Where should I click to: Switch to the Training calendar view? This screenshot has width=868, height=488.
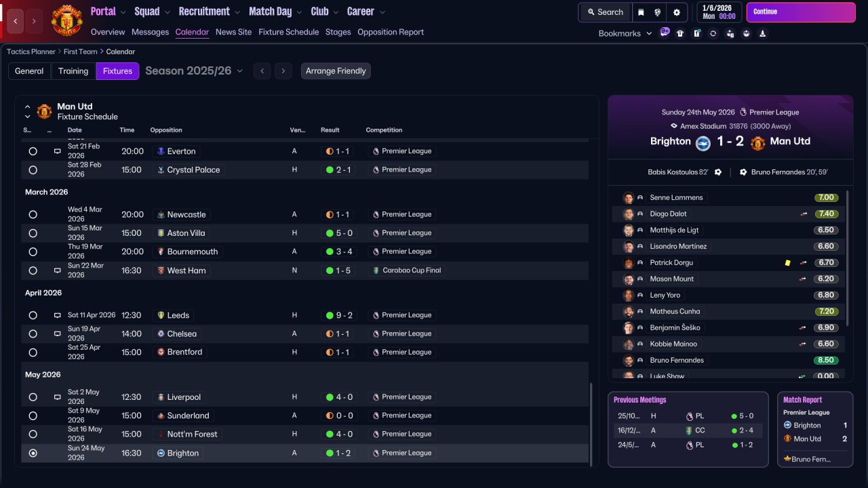[x=73, y=71]
